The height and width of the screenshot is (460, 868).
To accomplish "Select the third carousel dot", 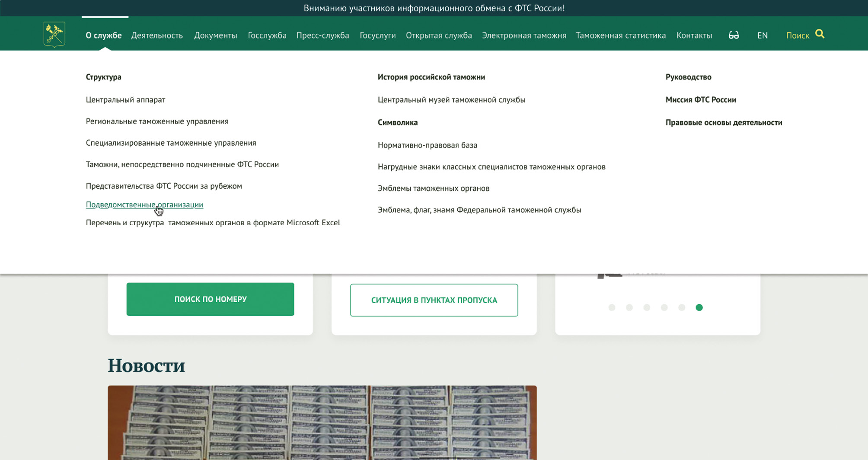I will click(x=647, y=307).
